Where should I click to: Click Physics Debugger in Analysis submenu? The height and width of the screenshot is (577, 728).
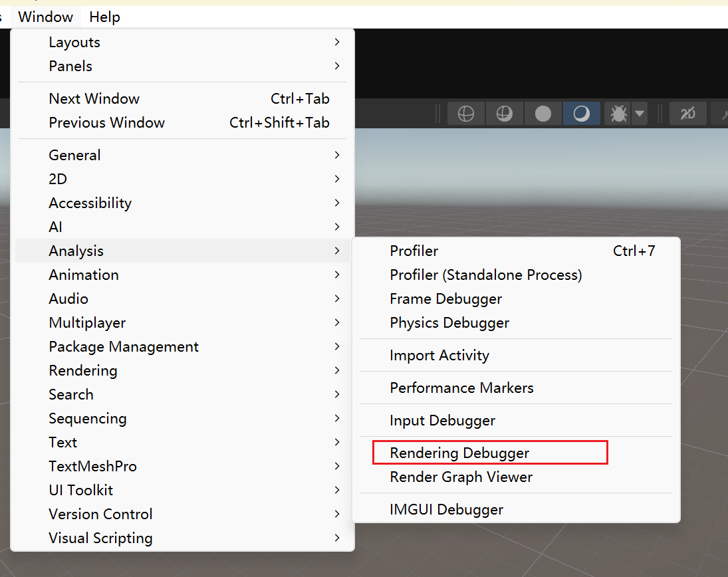point(449,322)
